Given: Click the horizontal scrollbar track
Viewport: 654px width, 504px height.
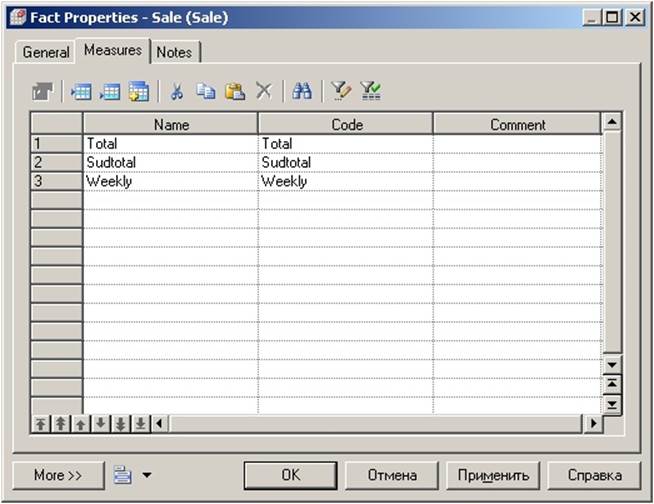Looking at the screenshot, I should point(375,424).
